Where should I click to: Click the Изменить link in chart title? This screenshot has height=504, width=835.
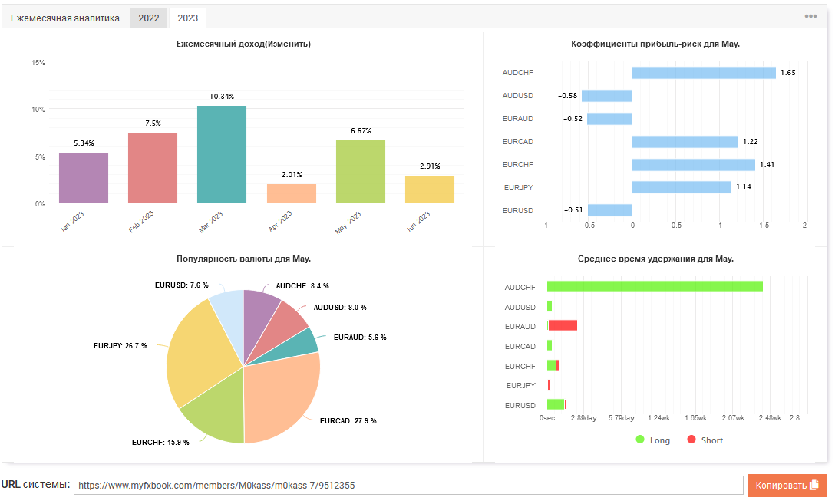tap(288, 44)
